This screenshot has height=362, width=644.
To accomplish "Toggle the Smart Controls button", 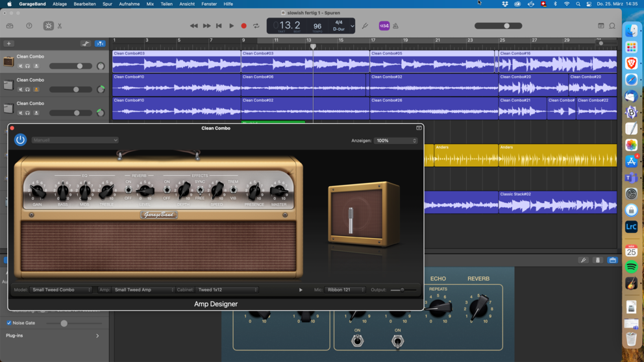I will pyautogui.click(x=49, y=26).
